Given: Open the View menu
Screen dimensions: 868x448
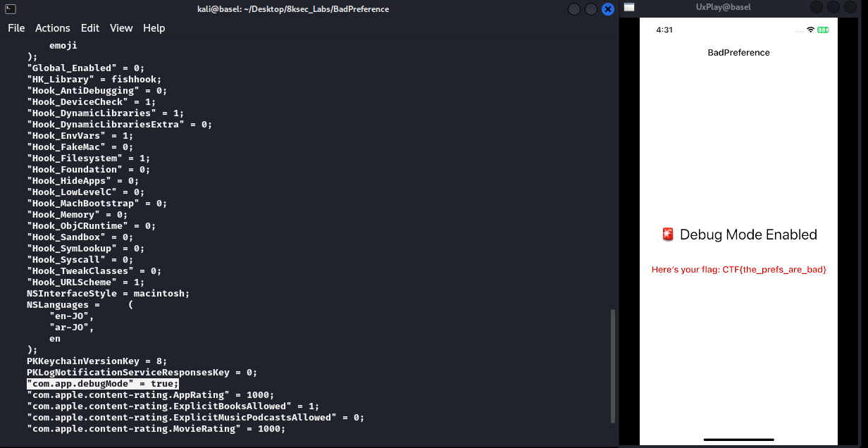Looking at the screenshot, I should tap(121, 28).
